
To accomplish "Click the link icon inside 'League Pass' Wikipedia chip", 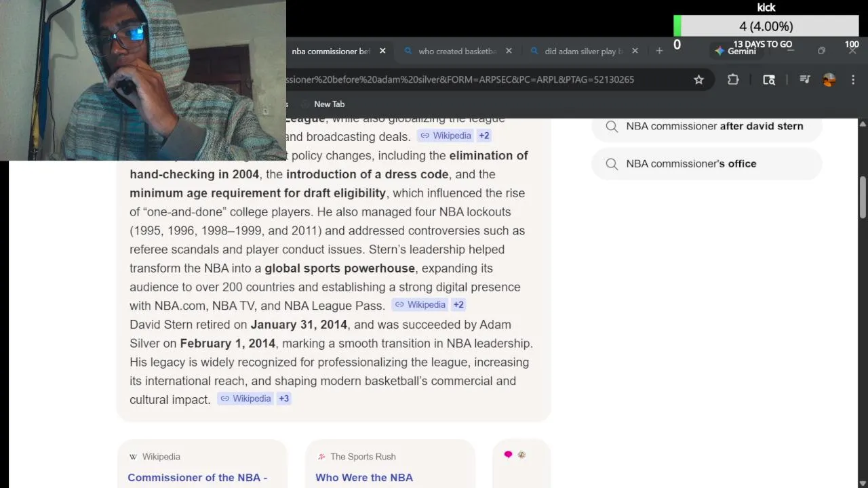I will (399, 304).
